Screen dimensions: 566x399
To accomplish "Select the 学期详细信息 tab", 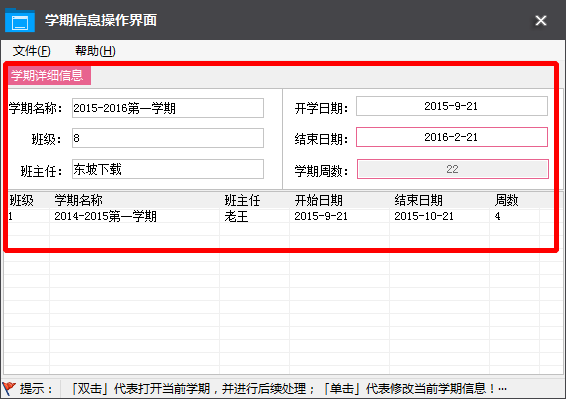I will pyautogui.click(x=49, y=75).
